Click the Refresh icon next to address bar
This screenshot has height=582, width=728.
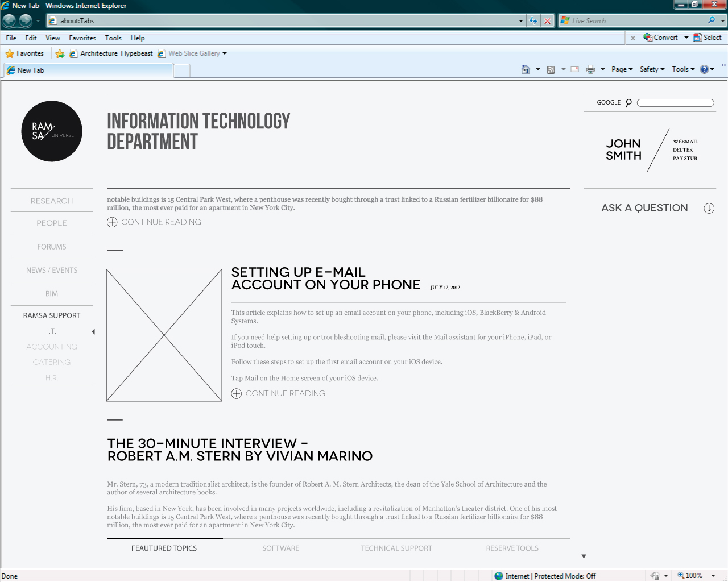click(x=533, y=21)
